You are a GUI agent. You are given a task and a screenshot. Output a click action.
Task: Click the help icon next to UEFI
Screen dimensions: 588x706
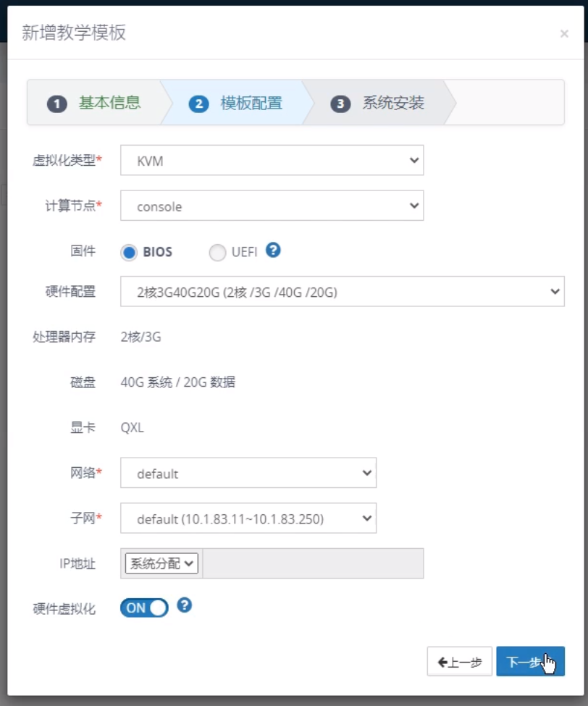[x=273, y=250]
